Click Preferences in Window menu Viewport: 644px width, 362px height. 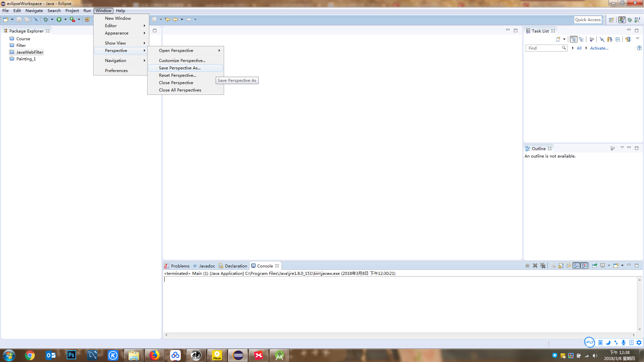click(x=121, y=70)
